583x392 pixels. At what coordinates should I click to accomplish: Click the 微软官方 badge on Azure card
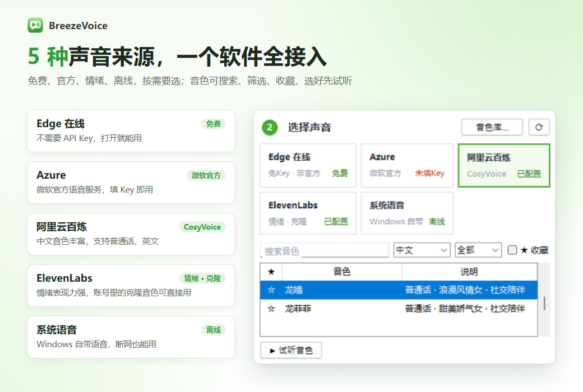[x=206, y=175]
